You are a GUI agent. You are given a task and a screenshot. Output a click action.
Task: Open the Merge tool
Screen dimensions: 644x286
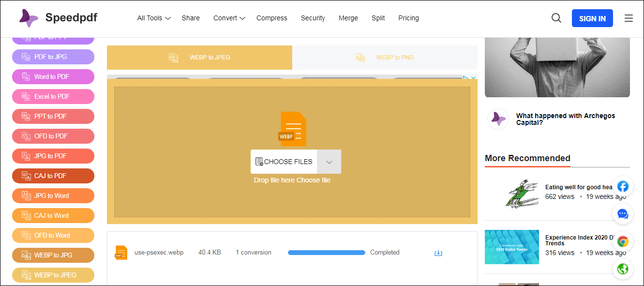(x=348, y=18)
